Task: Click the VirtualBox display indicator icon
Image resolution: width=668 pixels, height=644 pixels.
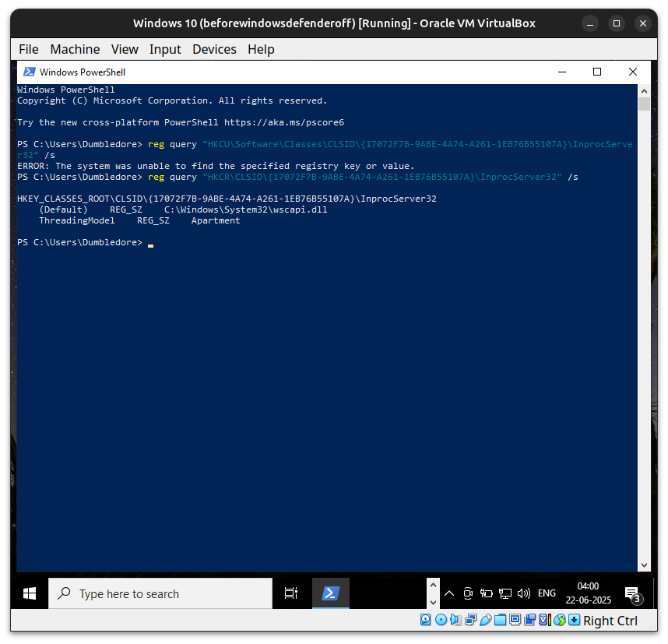Action: click(515, 620)
